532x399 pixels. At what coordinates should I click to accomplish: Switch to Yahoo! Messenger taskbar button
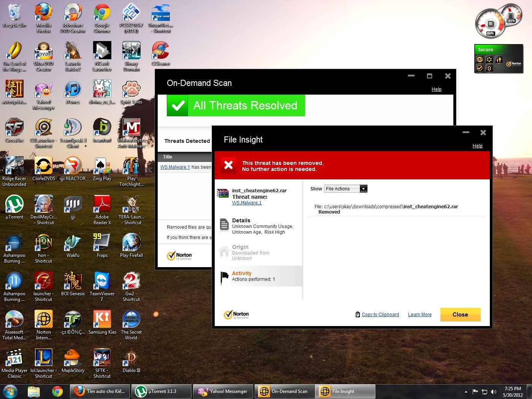click(223, 391)
